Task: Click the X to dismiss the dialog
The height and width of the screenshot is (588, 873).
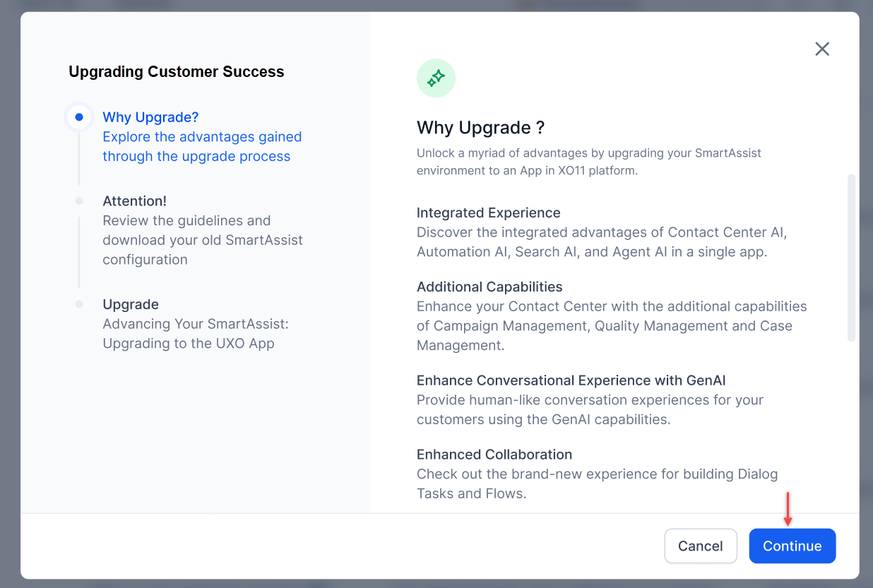Action: click(822, 49)
